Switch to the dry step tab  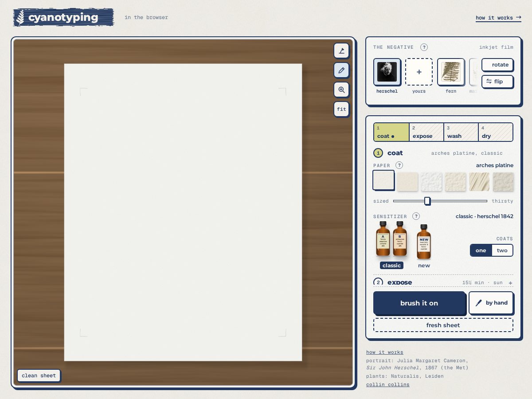[x=496, y=132]
